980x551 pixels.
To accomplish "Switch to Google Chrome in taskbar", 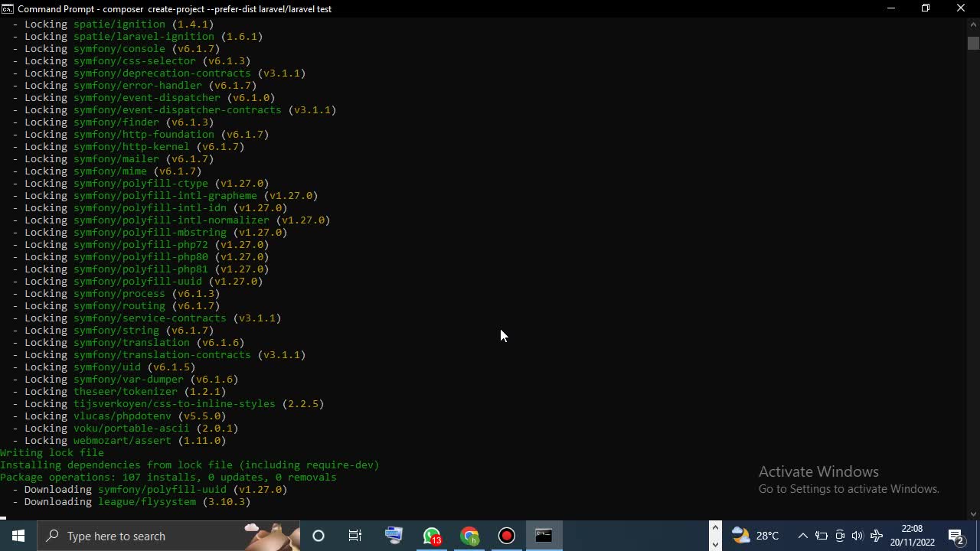I will point(469,536).
